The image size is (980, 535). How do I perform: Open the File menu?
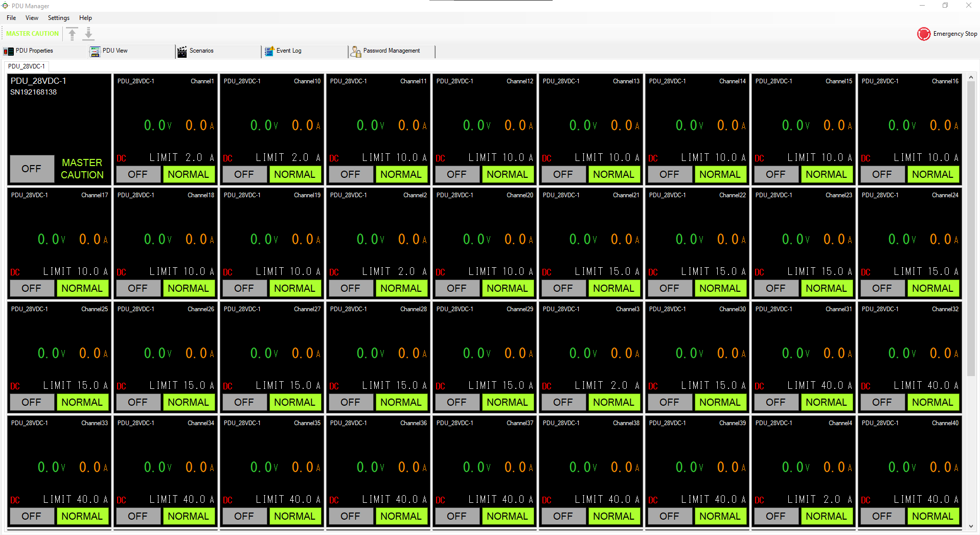(11, 18)
